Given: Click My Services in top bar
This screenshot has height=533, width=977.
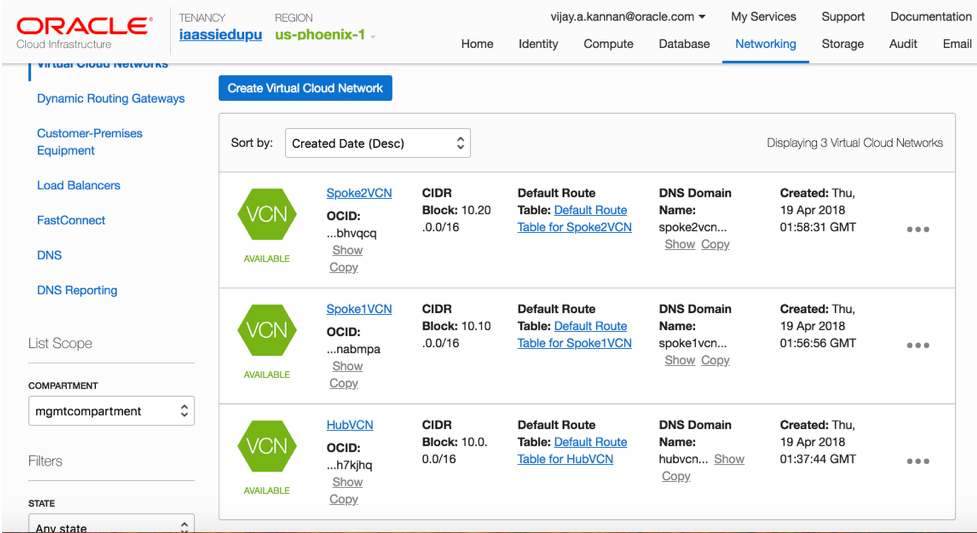Looking at the screenshot, I should [763, 17].
